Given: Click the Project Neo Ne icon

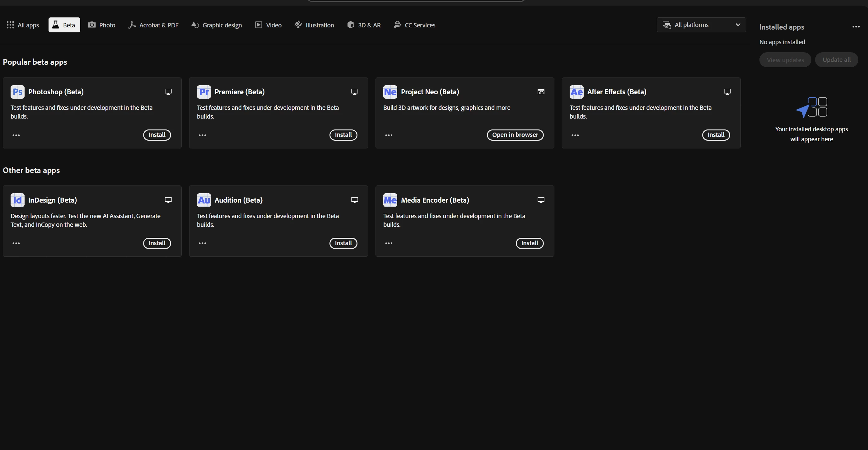Looking at the screenshot, I should pyautogui.click(x=390, y=92).
